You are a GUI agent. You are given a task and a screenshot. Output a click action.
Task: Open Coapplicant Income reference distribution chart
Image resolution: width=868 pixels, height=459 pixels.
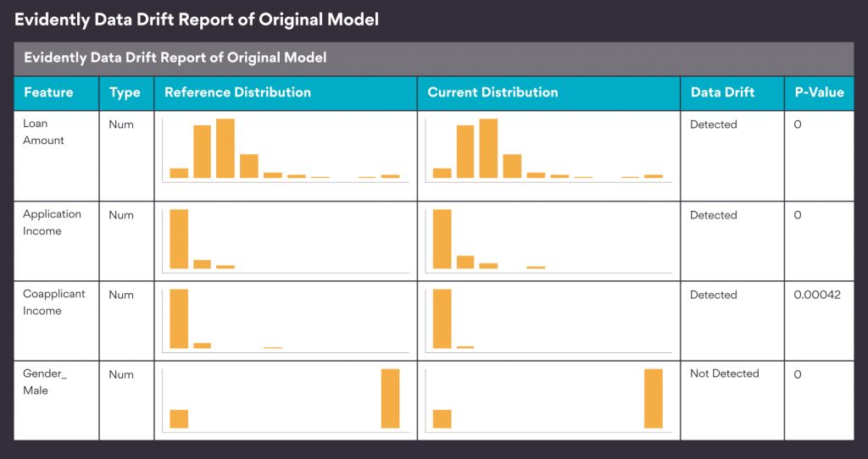[x=286, y=320]
